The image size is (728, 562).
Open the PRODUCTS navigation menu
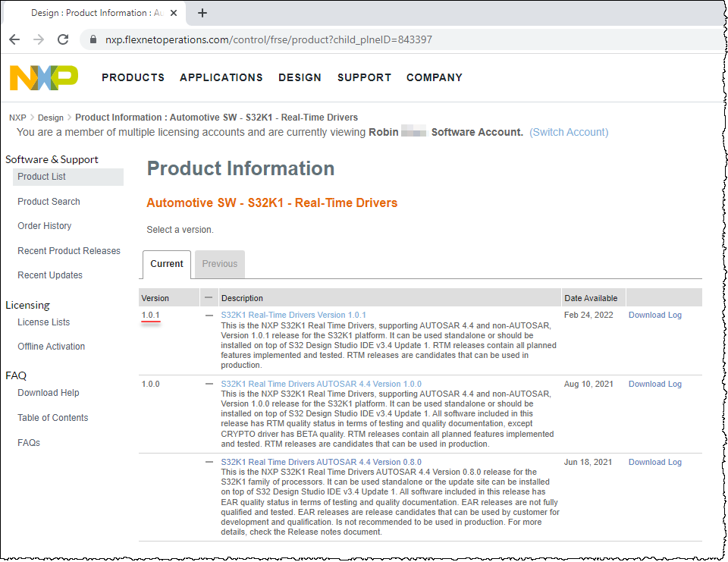point(133,77)
